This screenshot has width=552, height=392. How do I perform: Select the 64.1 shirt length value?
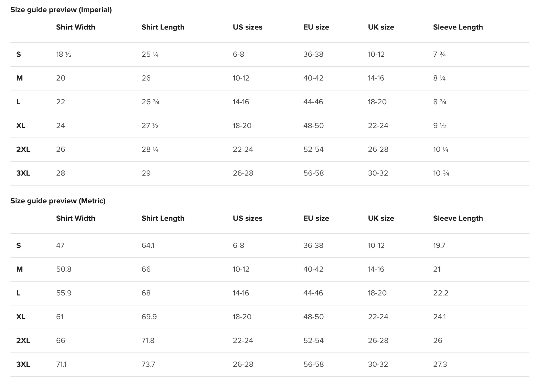click(148, 245)
